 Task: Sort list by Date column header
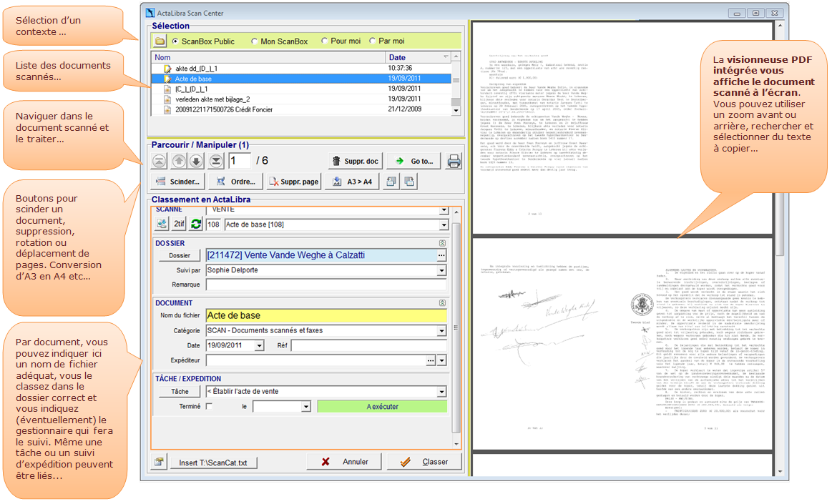(418, 57)
